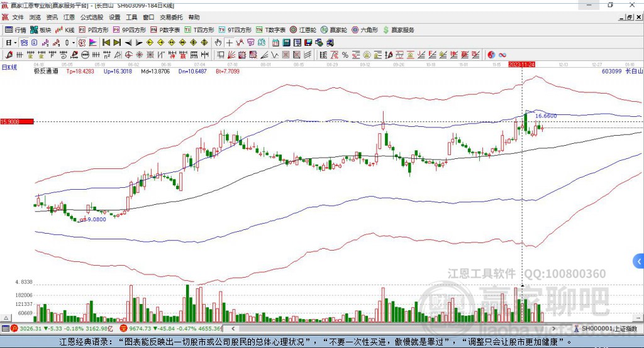Open the 江恩轮 tool

(303, 30)
